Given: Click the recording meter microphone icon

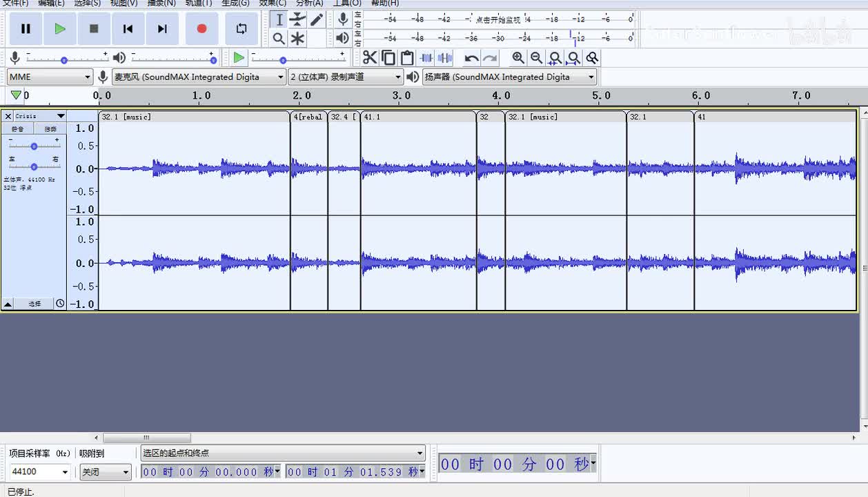Looking at the screenshot, I should pos(342,19).
